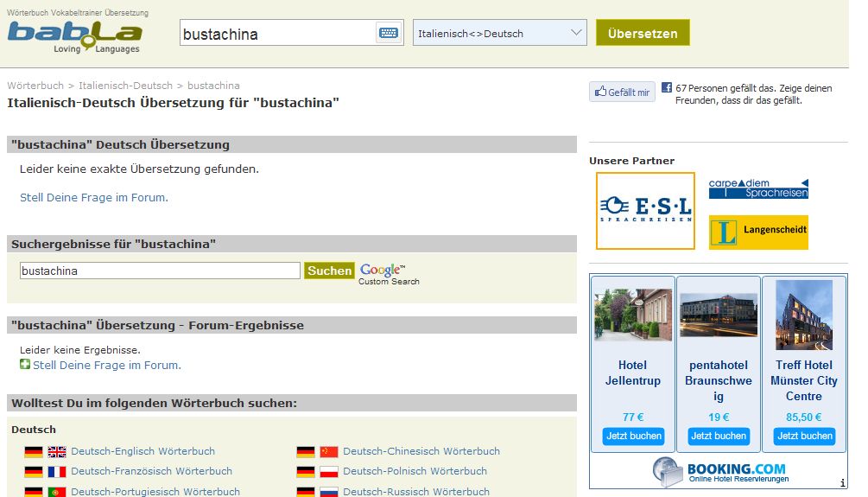The image size is (868, 497).
Task: Click the Facebook Gefällt mir thumbs-up button
Action: 622,92
